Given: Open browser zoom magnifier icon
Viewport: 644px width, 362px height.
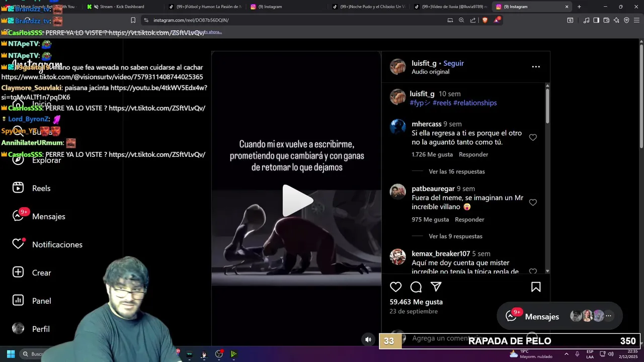Looking at the screenshot, I should 461,20.
